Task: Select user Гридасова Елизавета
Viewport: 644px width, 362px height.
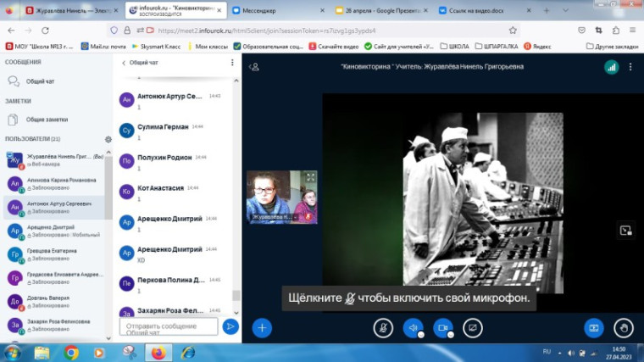Action: point(55,278)
